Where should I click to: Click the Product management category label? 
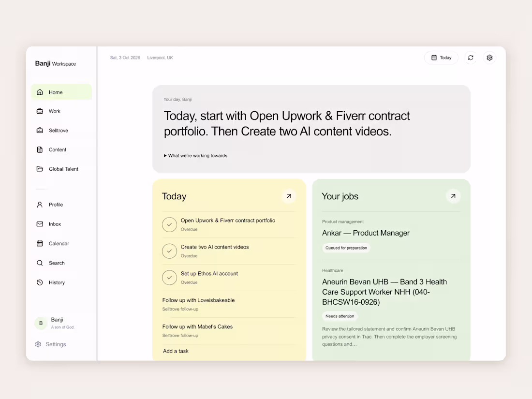click(343, 222)
